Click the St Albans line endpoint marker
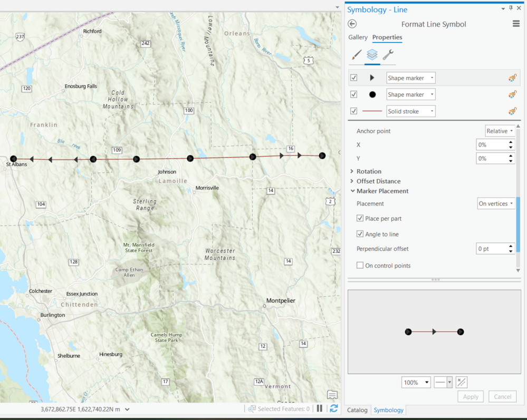 point(13,159)
